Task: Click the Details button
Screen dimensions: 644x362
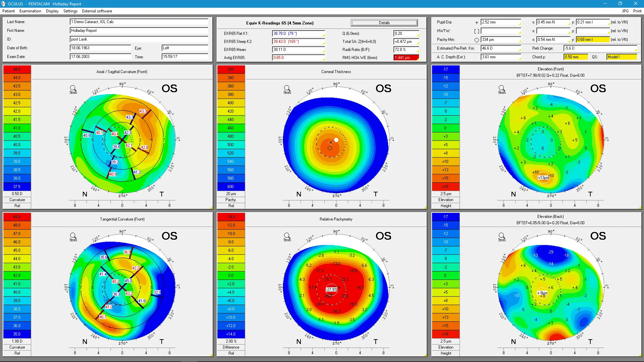Action: point(384,23)
